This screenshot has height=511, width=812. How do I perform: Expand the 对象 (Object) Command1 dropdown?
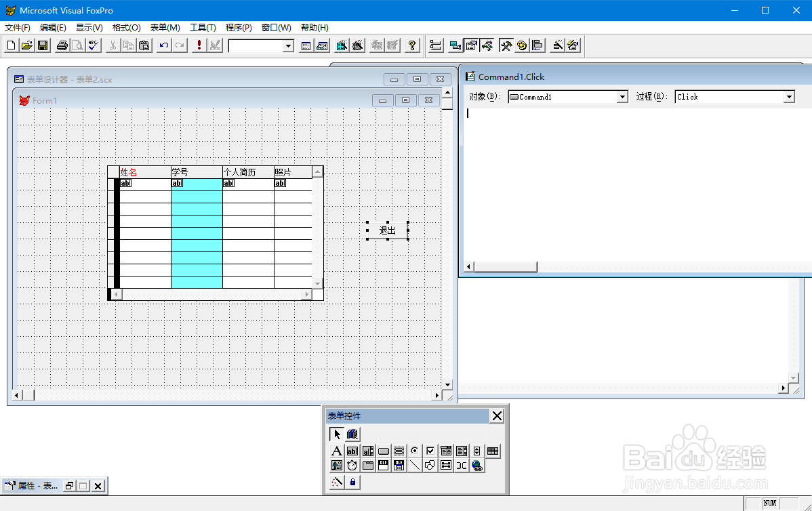click(x=622, y=97)
